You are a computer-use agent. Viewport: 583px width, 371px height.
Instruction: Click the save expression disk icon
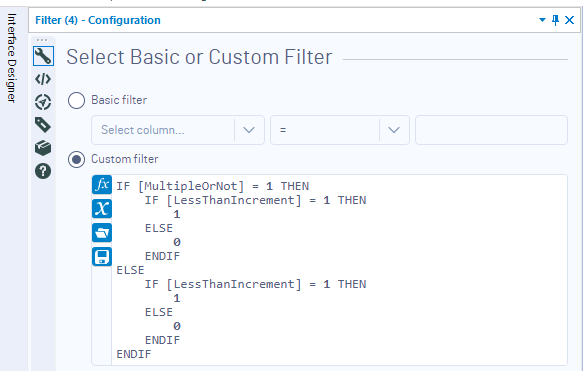(x=102, y=257)
